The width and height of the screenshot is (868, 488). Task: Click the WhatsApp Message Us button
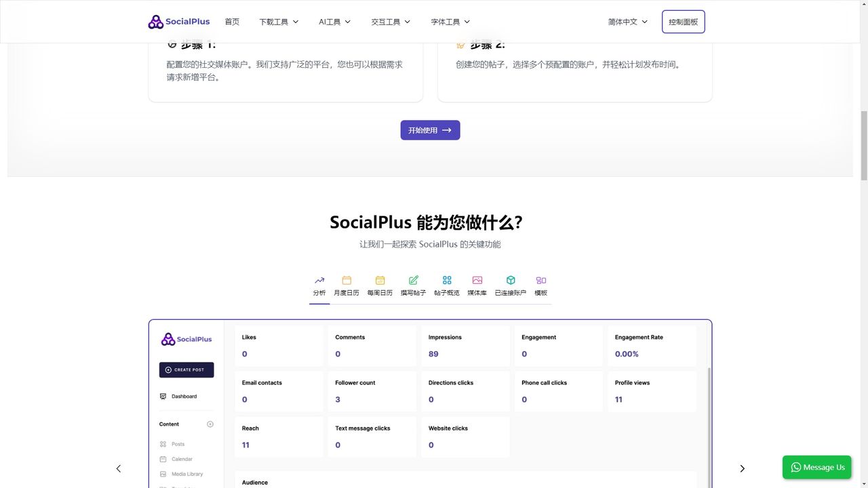tap(817, 467)
